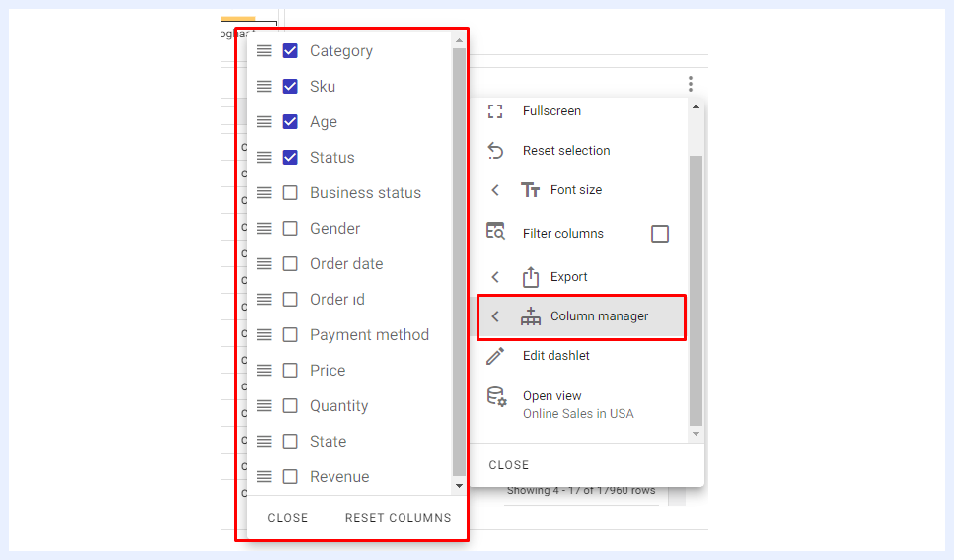The height and width of the screenshot is (560, 954).
Task: Click the column list scrollbar up arrow
Action: pyautogui.click(x=459, y=40)
